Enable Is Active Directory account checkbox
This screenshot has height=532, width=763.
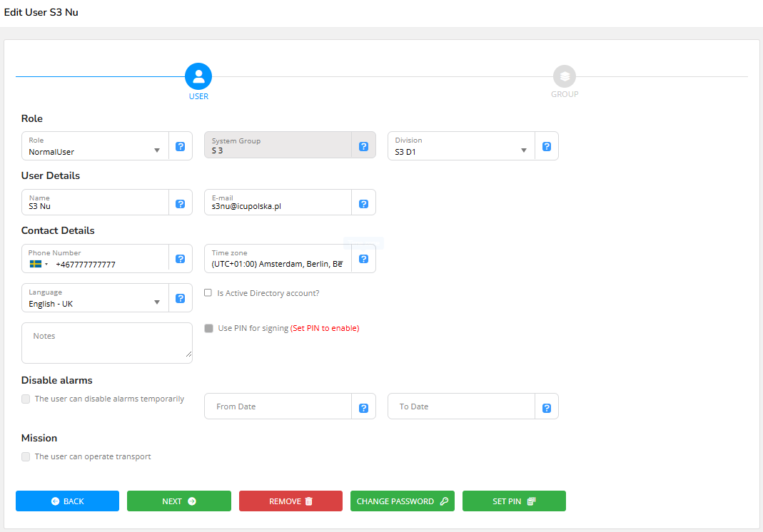point(208,292)
